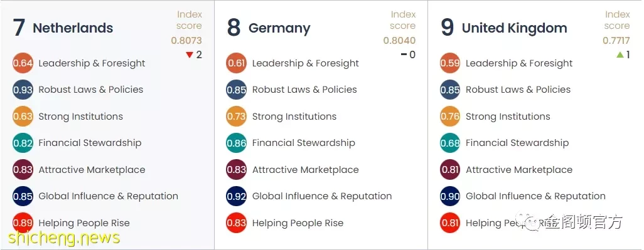The width and height of the screenshot is (644, 250).
Task: Select Germany's Helping People Rise label
Action: pyautogui.click(x=298, y=223)
